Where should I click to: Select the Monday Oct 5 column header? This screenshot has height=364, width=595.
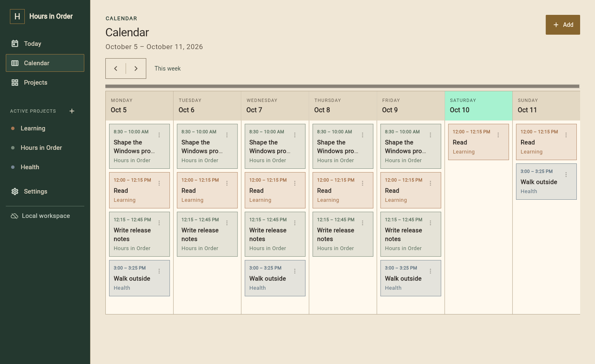pyautogui.click(x=139, y=106)
